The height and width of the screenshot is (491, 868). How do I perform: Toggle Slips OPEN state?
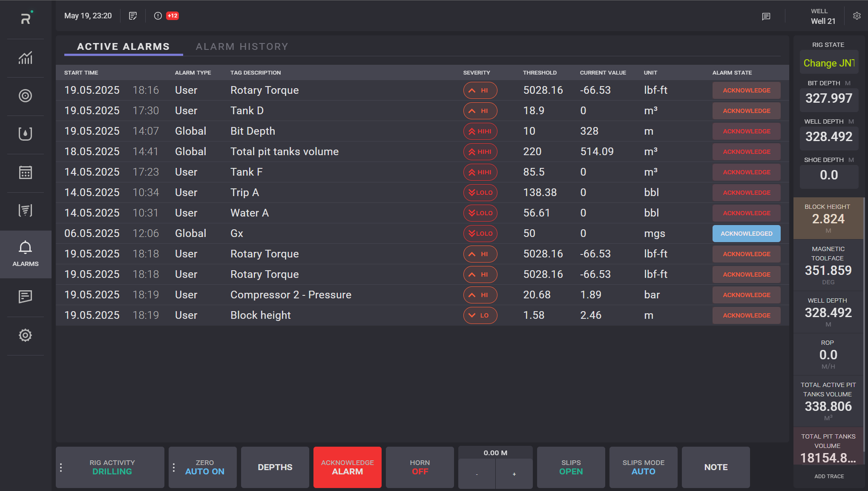(571, 467)
